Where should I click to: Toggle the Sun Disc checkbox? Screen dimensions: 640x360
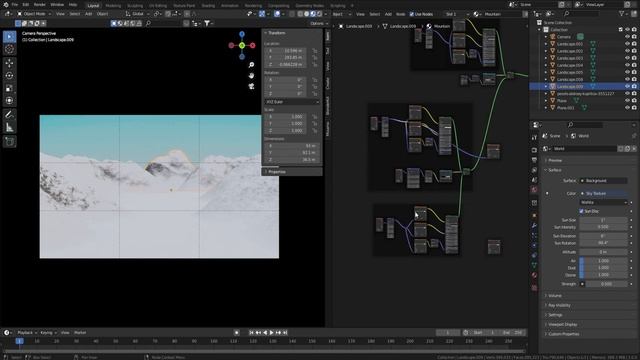(x=581, y=211)
